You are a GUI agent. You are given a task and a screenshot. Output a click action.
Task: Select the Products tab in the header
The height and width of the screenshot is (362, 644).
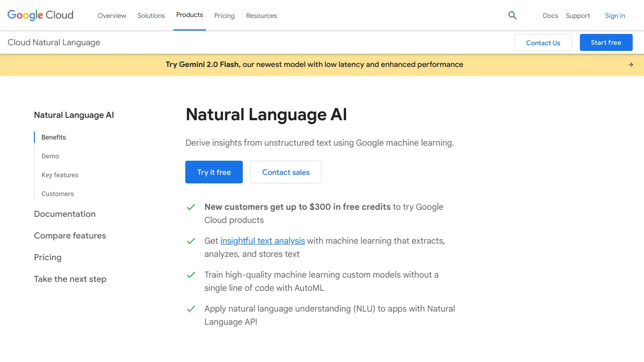pos(190,15)
